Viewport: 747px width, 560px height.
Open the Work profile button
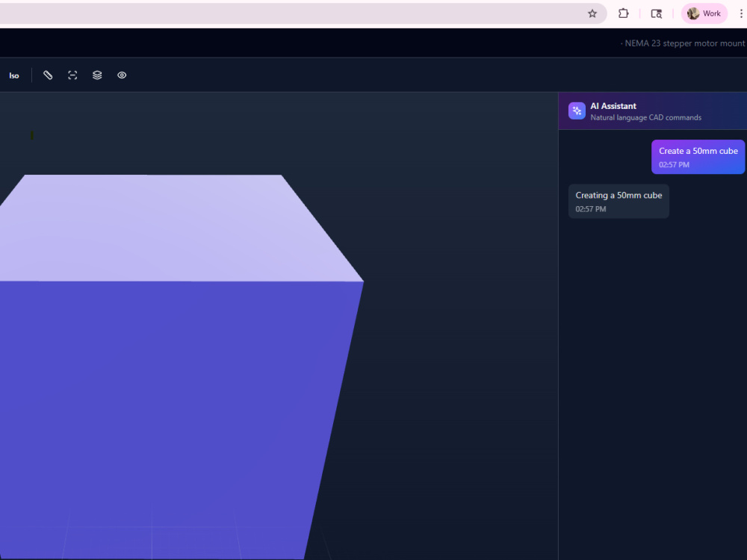[704, 13]
